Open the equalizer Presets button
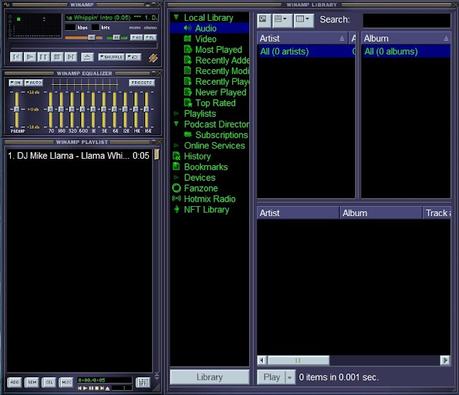The width and height of the screenshot is (459, 395). (142, 83)
